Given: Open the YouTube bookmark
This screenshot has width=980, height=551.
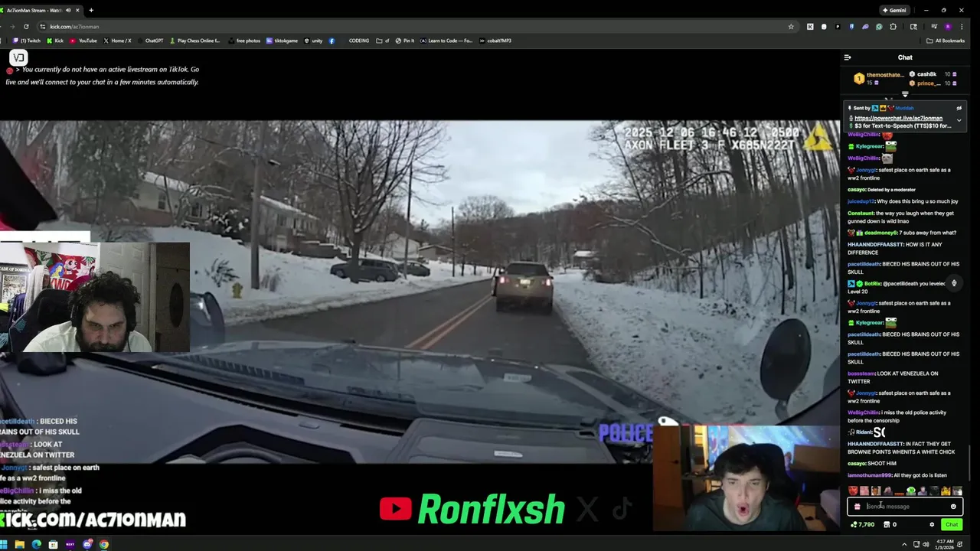Looking at the screenshot, I should (x=83, y=41).
